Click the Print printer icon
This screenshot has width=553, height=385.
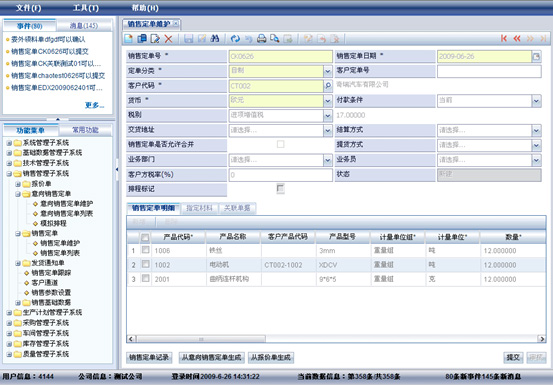click(x=261, y=38)
